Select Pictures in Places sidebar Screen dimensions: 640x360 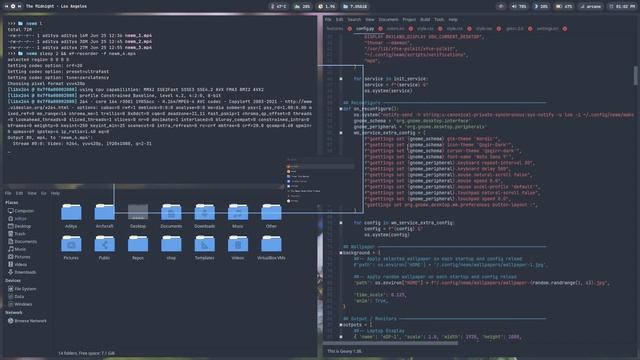[x=19, y=257]
